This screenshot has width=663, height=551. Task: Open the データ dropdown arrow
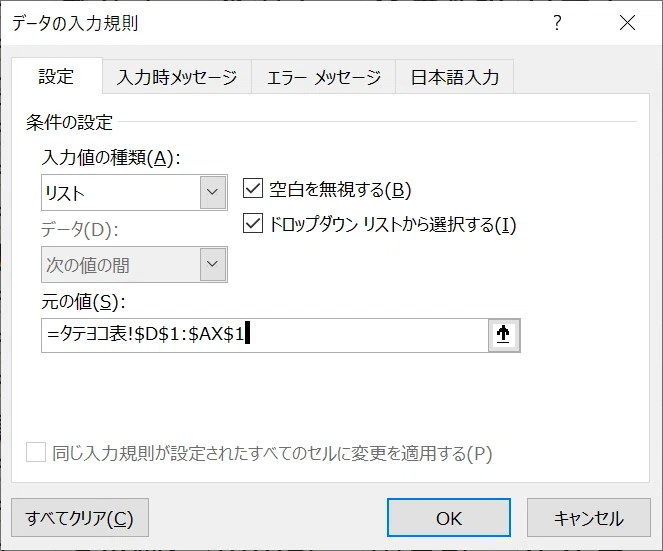(213, 265)
